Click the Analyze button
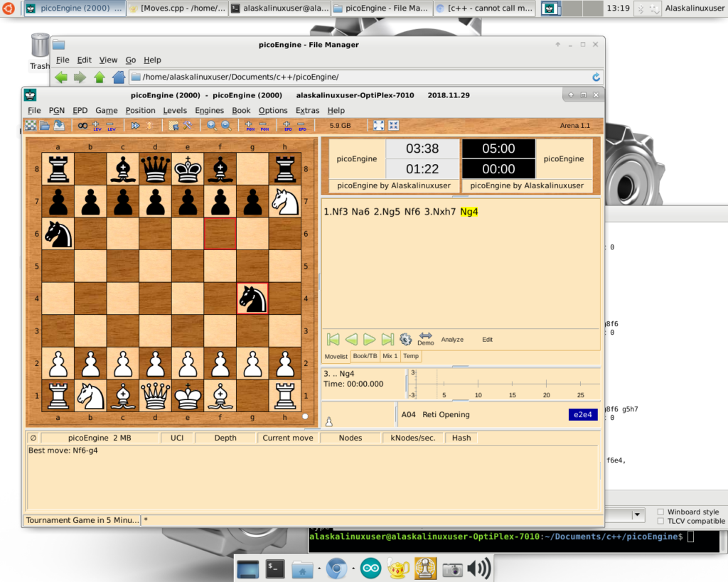Viewport: 728px width, 582px height. 452,340
